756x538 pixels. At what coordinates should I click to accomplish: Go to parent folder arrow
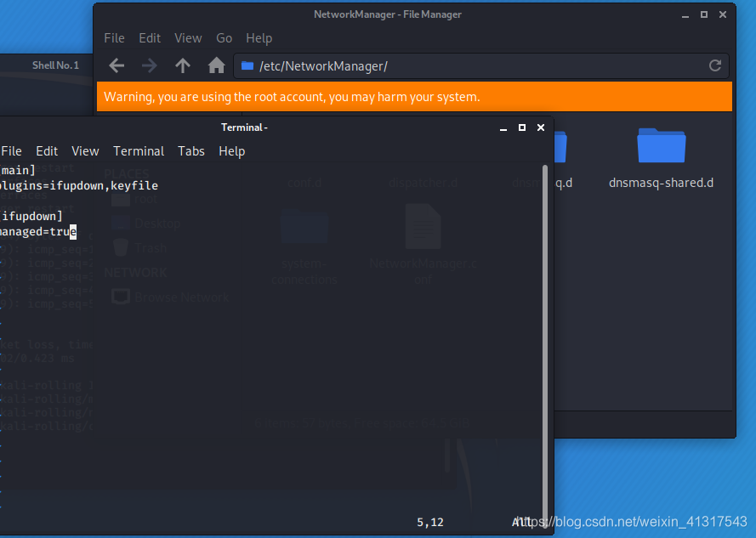183,65
